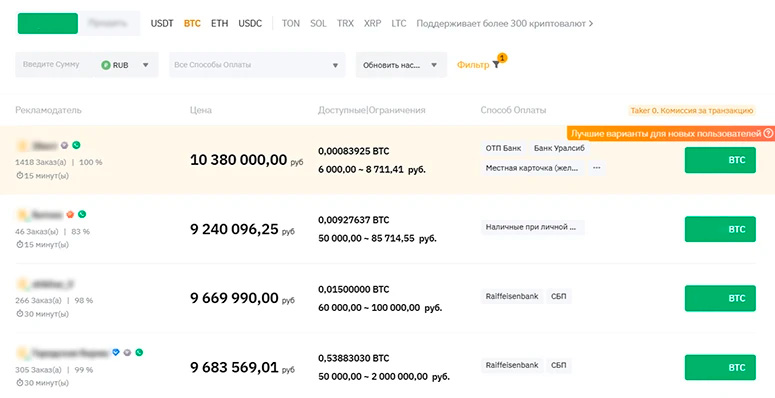
Task: Click the funnel Filter icon with badge
Action: coord(496,64)
